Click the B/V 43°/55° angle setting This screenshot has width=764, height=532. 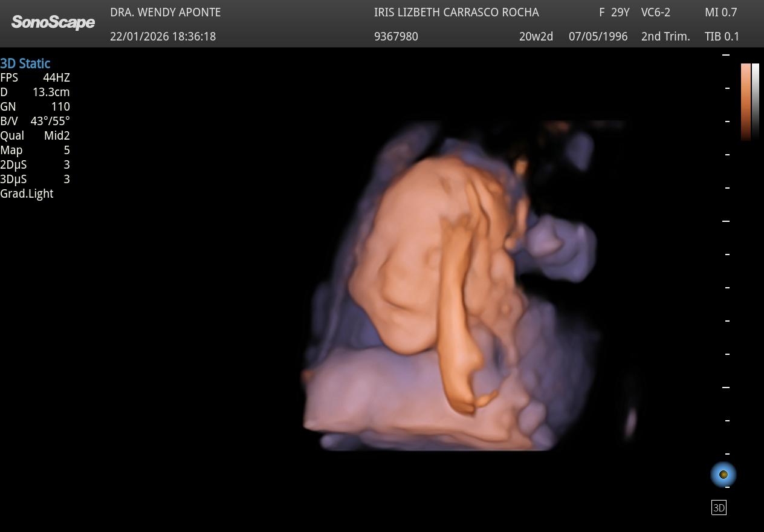pyautogui.click(x=35, y=121)
